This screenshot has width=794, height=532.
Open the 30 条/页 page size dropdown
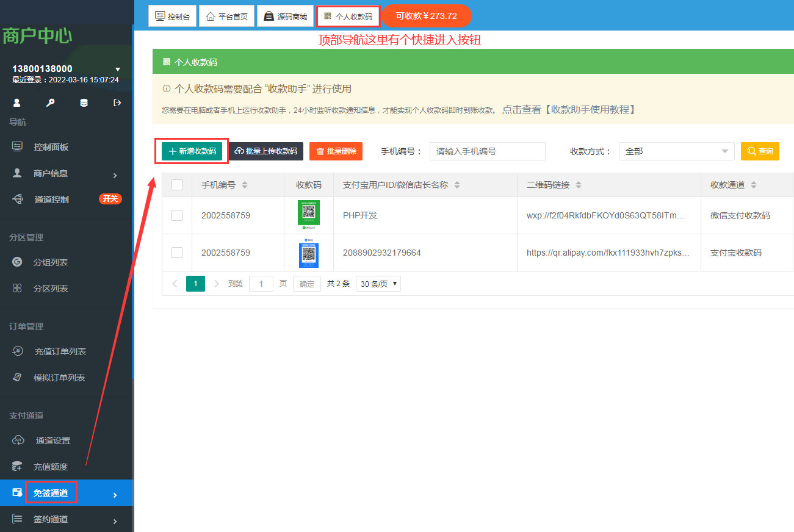(x=378, y=284)
